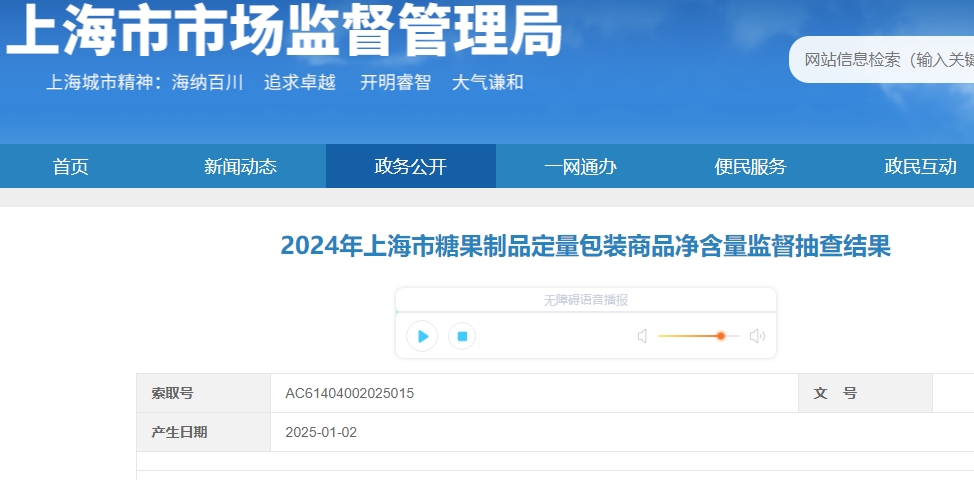Click the 索取号 label cell

click(x=173, y=394)
